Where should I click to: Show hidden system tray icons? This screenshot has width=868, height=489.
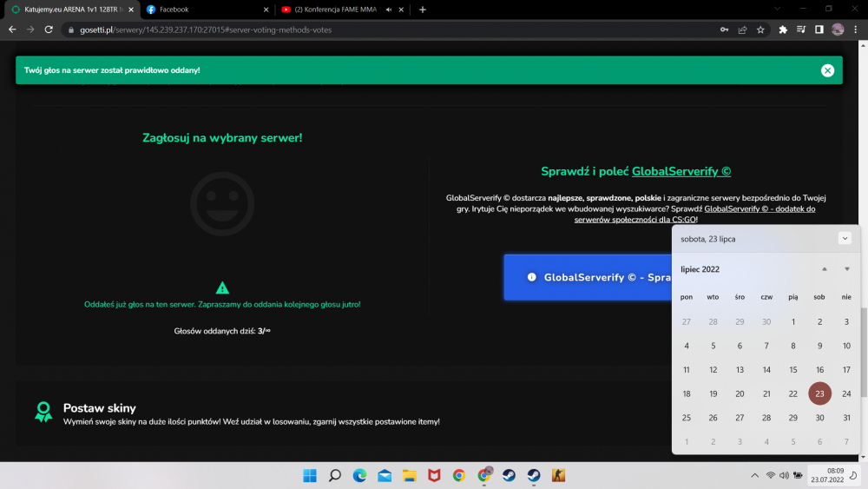754,476
